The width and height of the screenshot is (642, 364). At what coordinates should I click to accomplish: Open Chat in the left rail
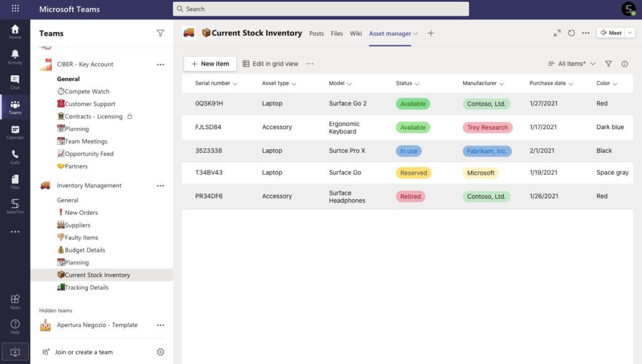[15, 82]
